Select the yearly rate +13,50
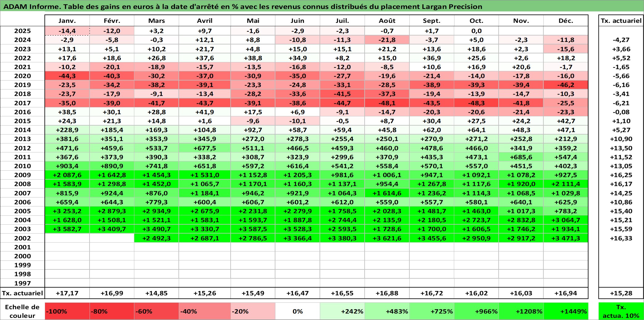 point(621,148)
